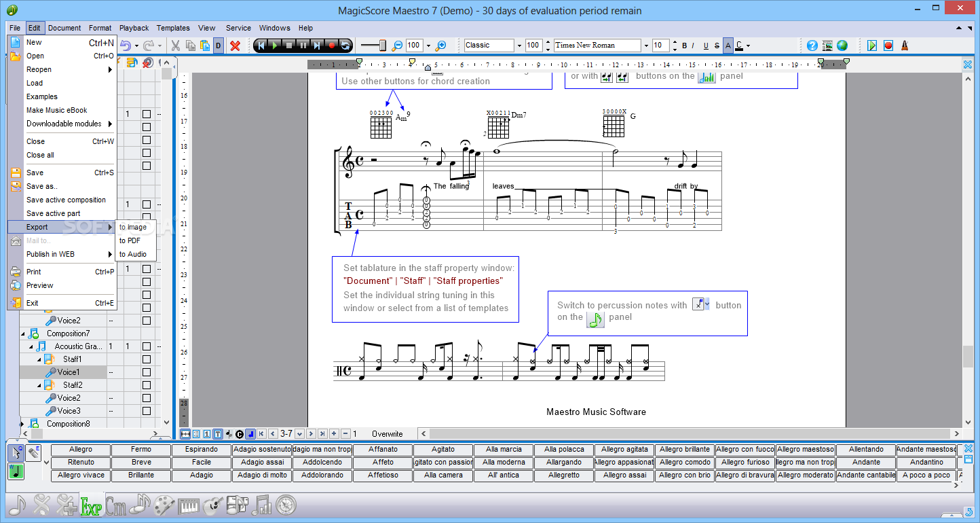This screenshot has width=980, height=523.
Task: Expand the Composition8 tree node
Action: tap(23, 424)
